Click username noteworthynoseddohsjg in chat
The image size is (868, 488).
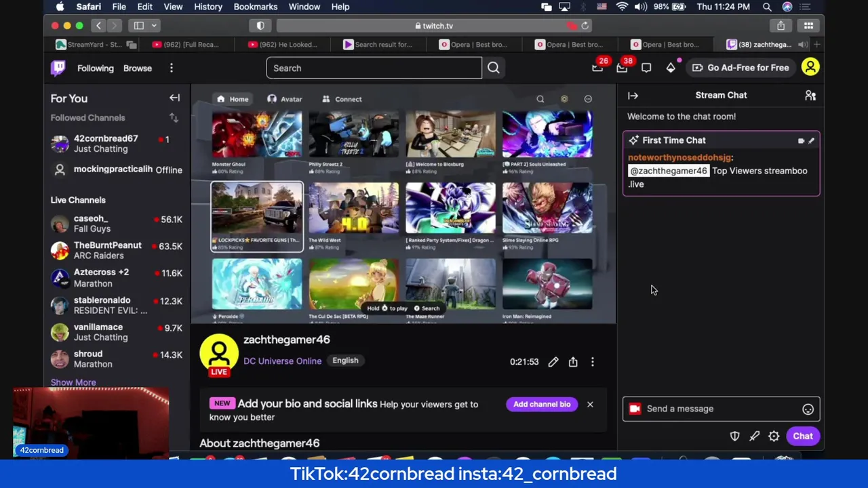pyautogui.click(x=679, y=157)
